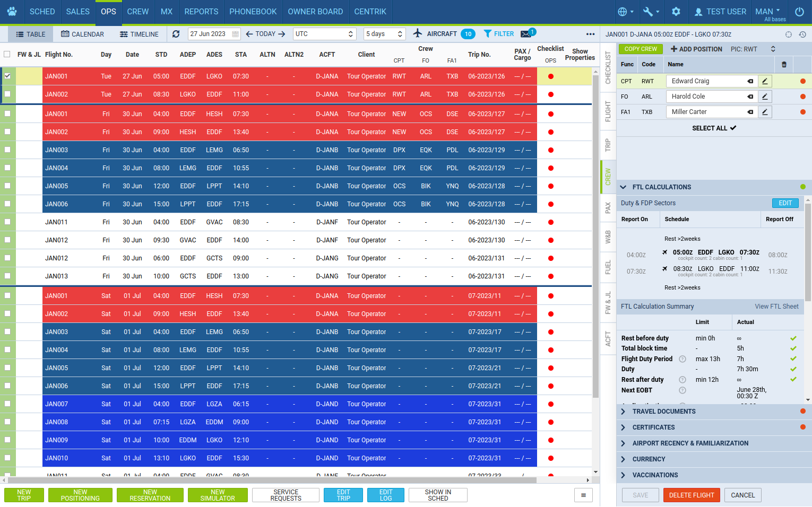812x507 pixels.
Task: Check the JAN007 01 Jul flight checkbox
Action: pyautogui.click(x=7, y=404)
